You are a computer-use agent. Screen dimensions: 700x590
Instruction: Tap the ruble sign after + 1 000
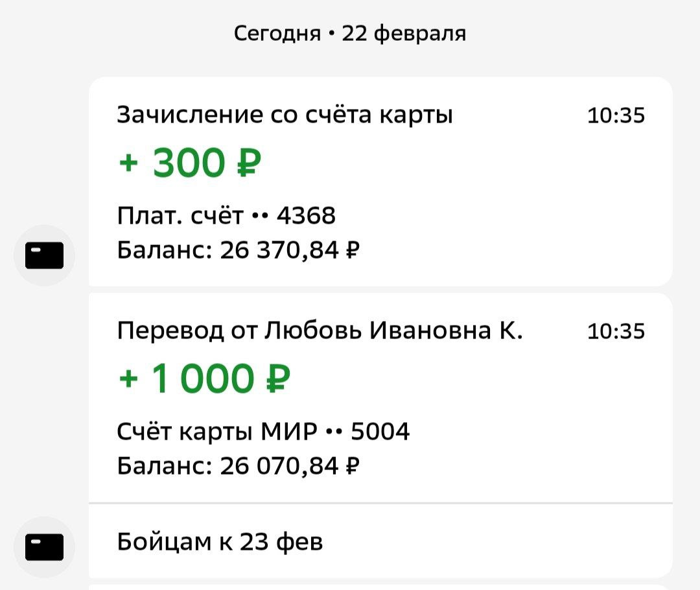pyautogui.click(x=277, y=379)
